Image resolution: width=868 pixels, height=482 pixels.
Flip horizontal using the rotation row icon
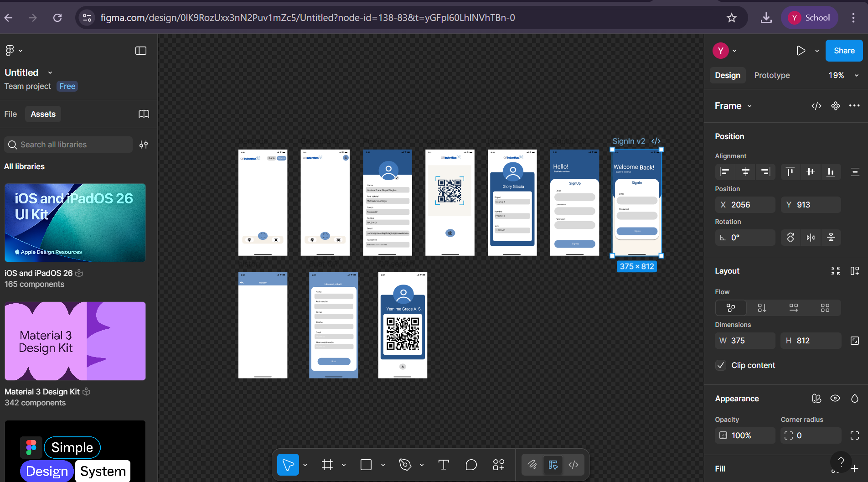(811, 238)
